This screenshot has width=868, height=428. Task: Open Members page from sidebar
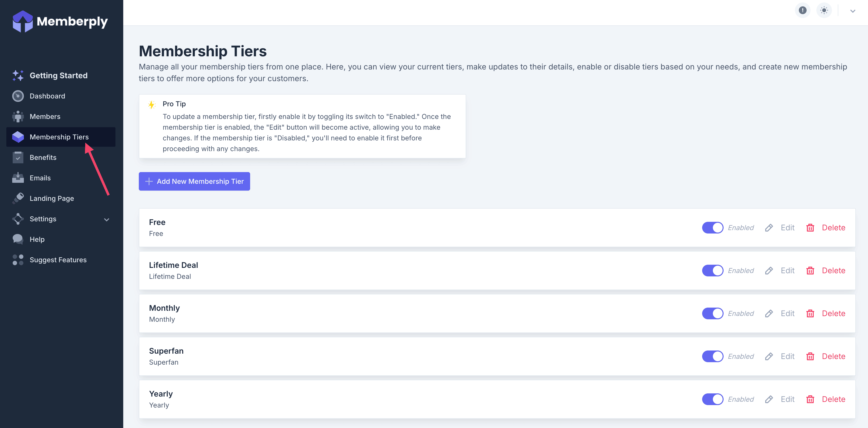click(x=45, y=117)
